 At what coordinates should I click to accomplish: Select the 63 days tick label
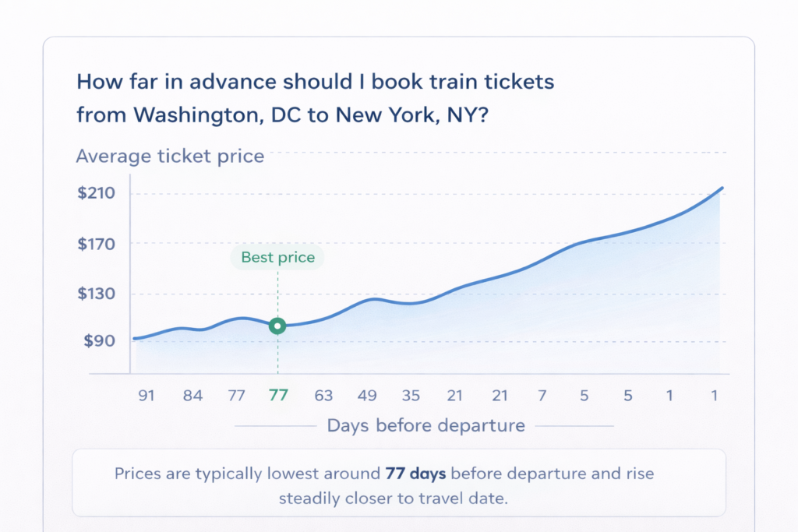pyautogui.click(x=323, y=396)
